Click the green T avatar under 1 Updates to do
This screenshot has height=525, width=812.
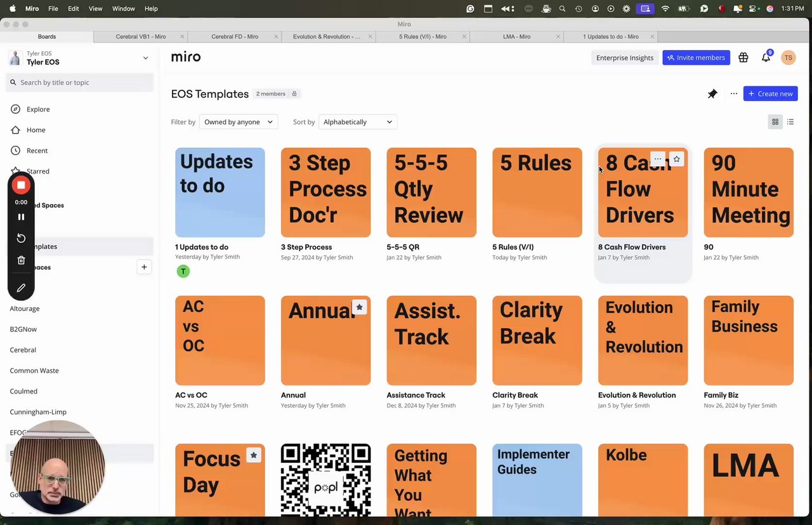[183, 271]
